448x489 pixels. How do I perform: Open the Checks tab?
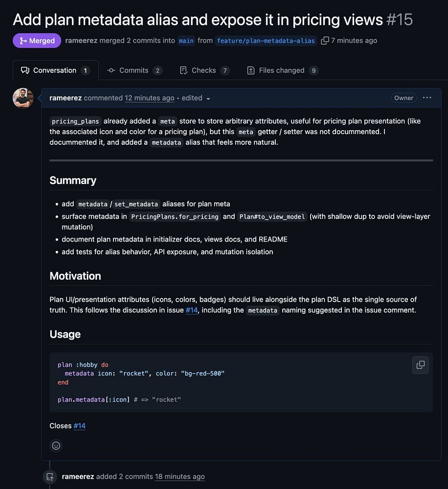click(204, 70)
